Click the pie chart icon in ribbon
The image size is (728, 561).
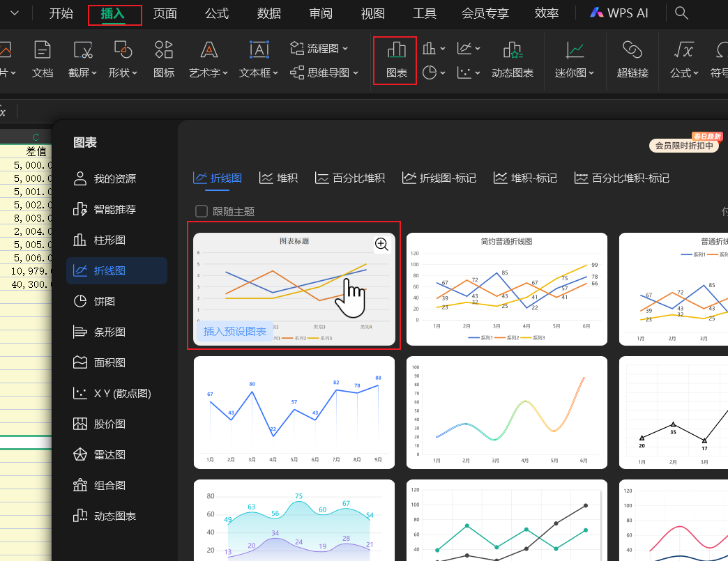(x=430, y=73)
